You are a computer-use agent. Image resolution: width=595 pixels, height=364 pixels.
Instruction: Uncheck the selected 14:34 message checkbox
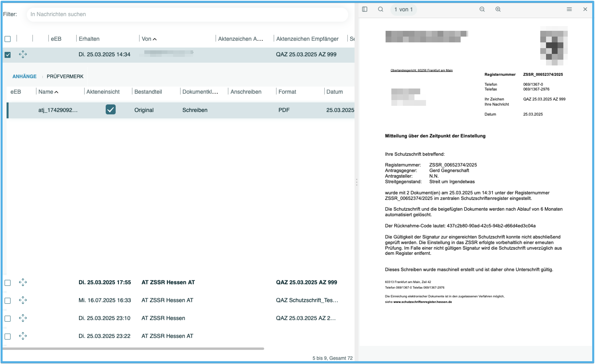coord(8,55)
